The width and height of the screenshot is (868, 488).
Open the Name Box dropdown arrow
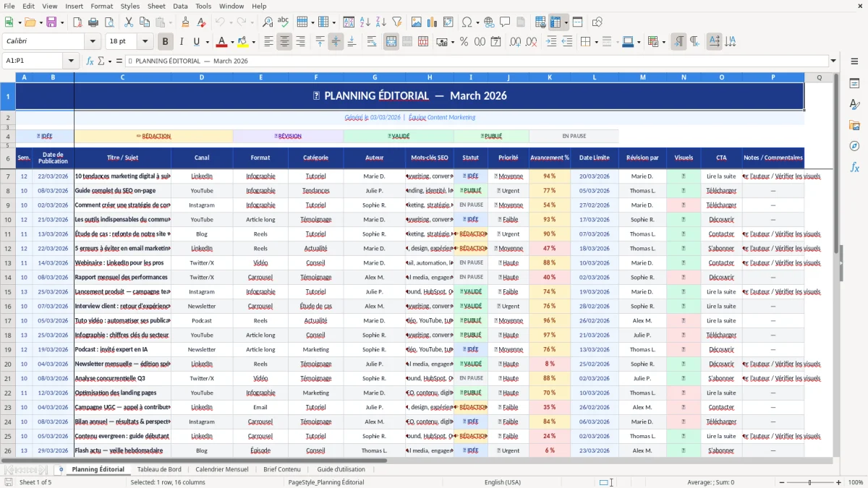pos(72,61)
